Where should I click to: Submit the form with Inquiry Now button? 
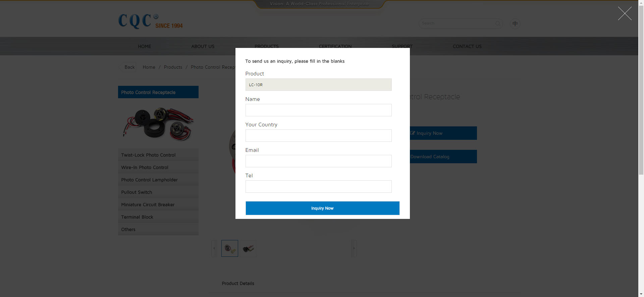[x=322, y=208]
